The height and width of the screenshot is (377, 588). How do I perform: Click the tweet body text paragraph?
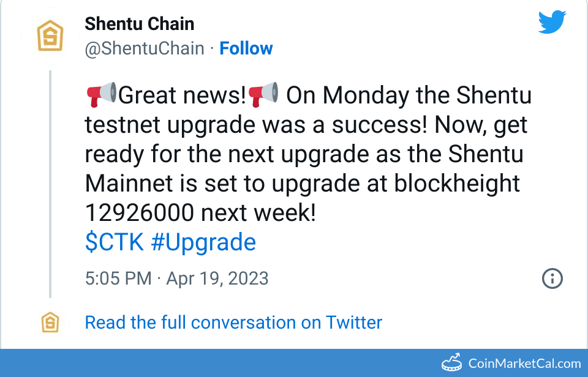coord(306,154)
